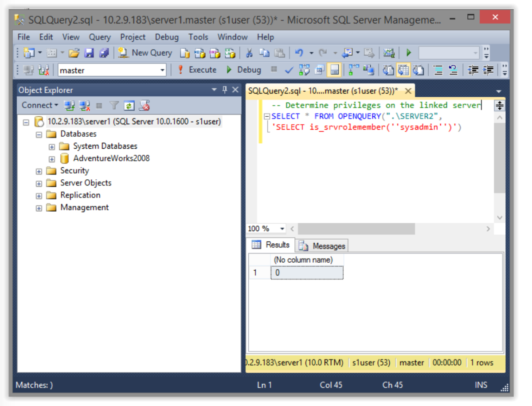Collapse the Databases folder
The image size is (532, 406).
click(x=39, y=134)
